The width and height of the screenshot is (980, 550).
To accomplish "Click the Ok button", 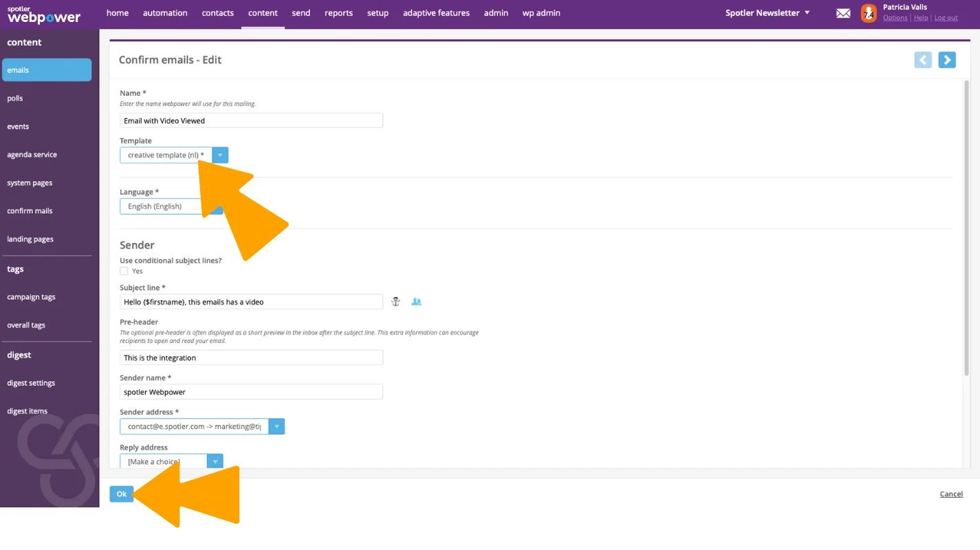I will tap(122, 494).
